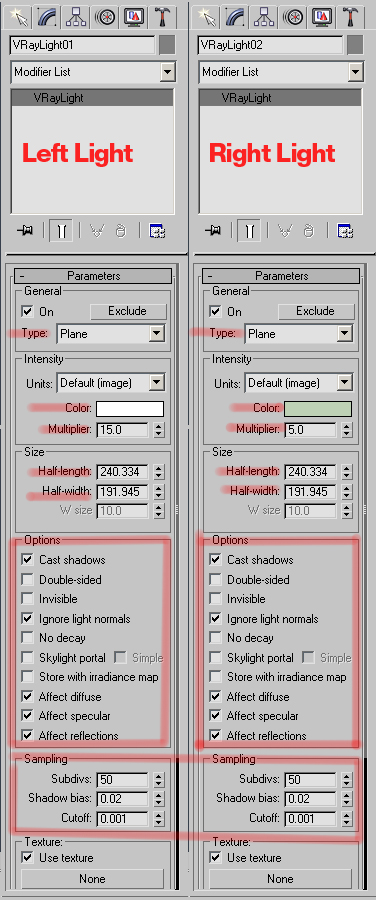Switch to the Modify tab in the right panel
The height and width of the screenshot is (900, 376).
click(234, 16)
